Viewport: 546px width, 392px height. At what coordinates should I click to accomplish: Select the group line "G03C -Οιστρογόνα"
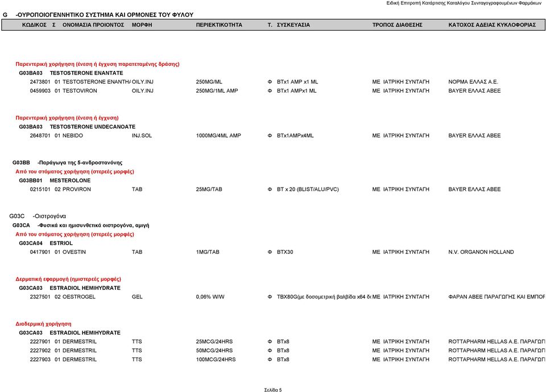[x=38, y=216]
